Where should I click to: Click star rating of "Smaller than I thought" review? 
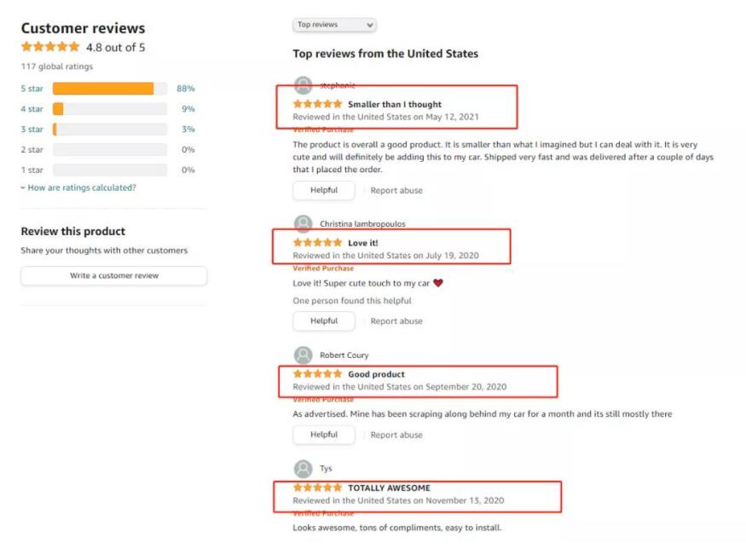(317, 104)
